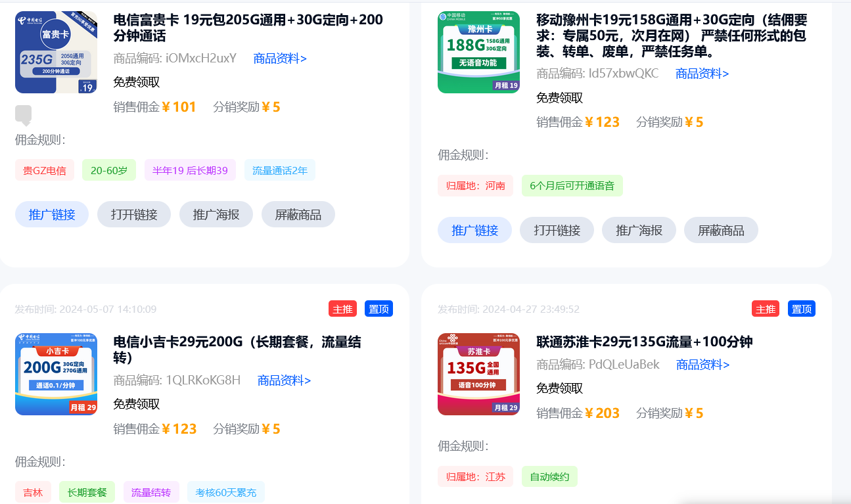Click the ¥101 sales commission value

pos(179,106)
